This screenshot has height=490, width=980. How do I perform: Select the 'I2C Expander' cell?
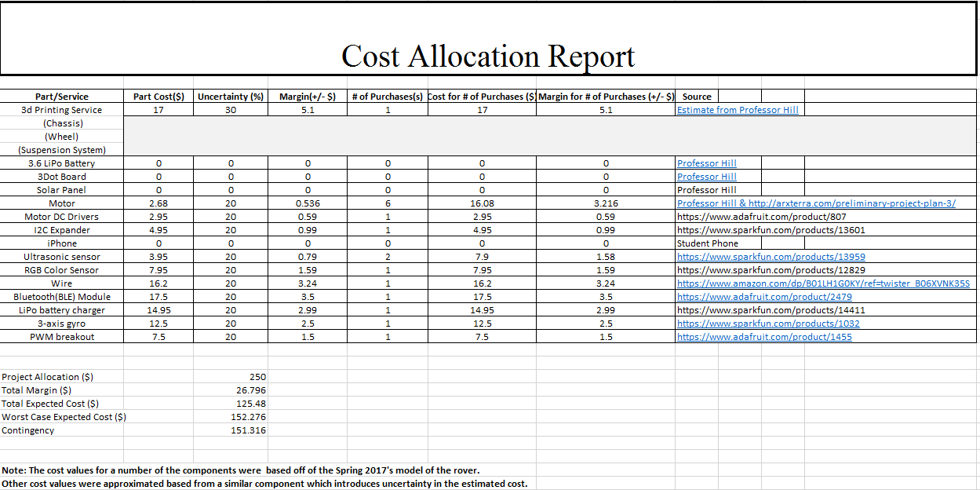point(62,230)
